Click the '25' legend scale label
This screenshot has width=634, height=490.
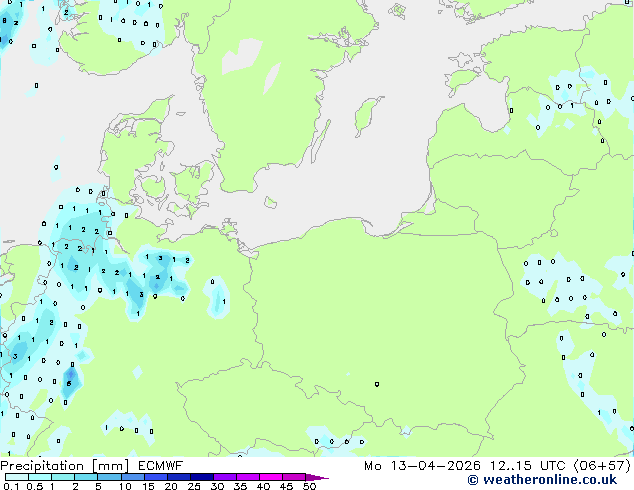tap(194, 486)
